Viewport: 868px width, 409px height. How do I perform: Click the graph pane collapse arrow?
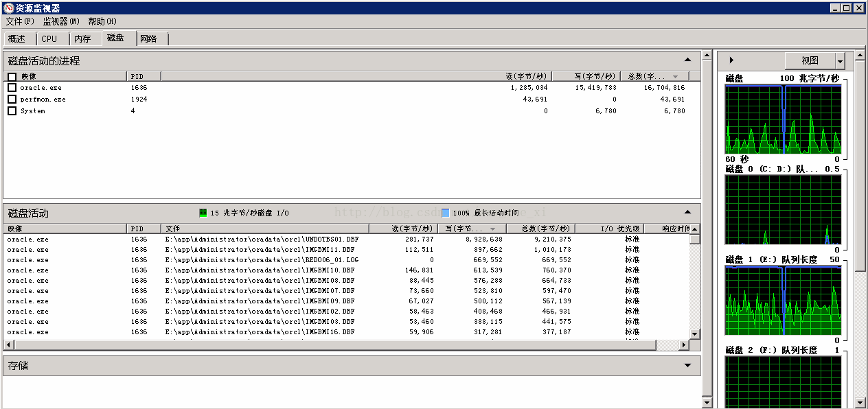(731, 60)
